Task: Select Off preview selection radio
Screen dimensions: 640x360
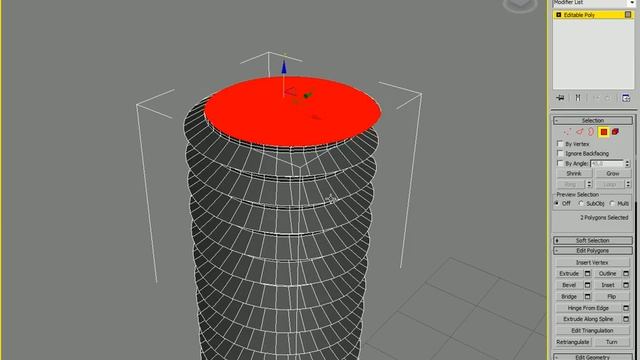Action: (557, 203)
